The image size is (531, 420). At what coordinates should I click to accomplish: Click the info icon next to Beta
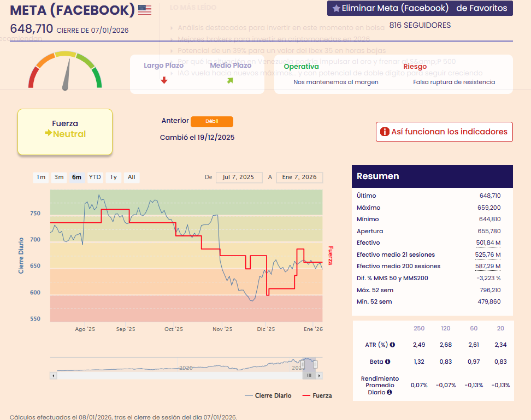(388, 362)
